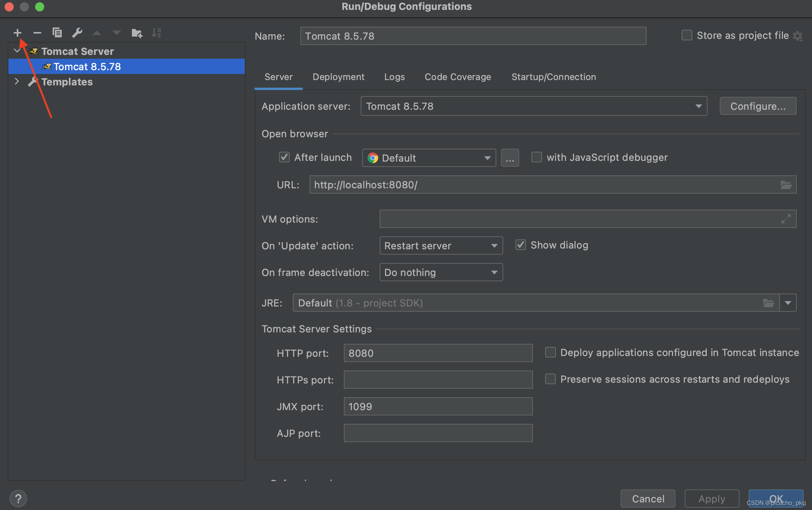Confirm with the OK button

coord(776,499)
